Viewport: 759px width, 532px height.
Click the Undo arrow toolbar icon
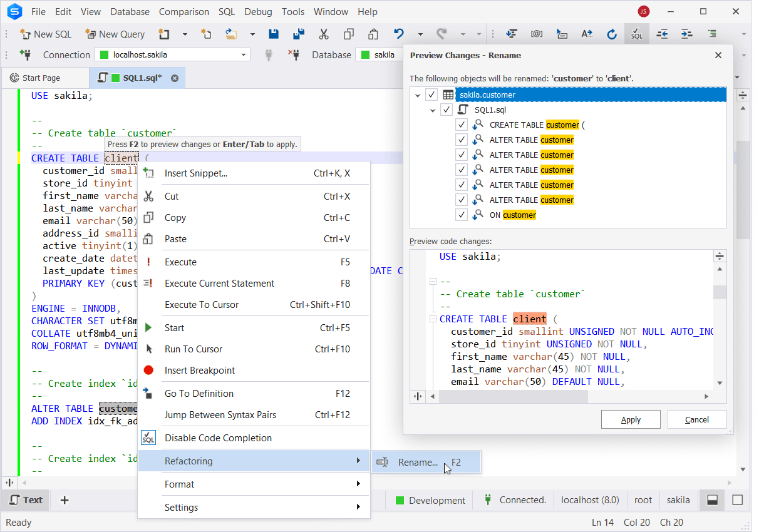coord(398,34)
